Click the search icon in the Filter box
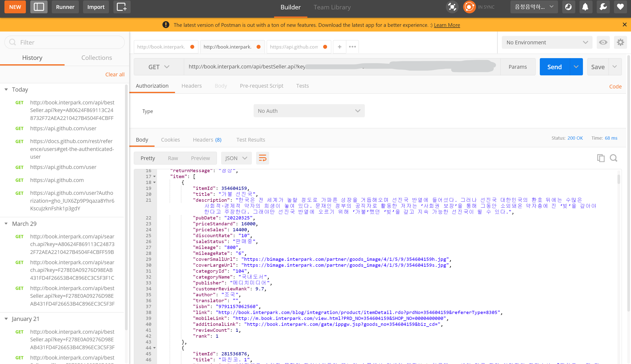The width and height of the screenshot is (631, 364). (x=13, y=42)
